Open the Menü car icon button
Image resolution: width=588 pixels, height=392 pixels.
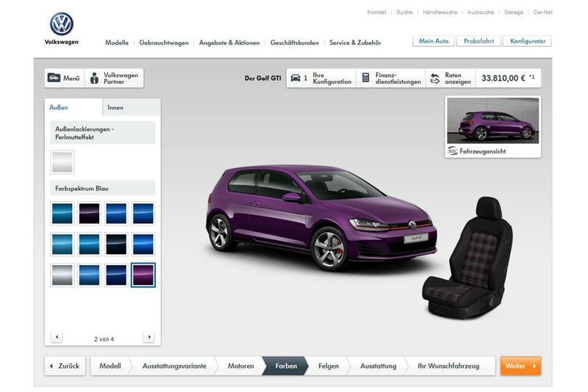[x=54, y=78]
